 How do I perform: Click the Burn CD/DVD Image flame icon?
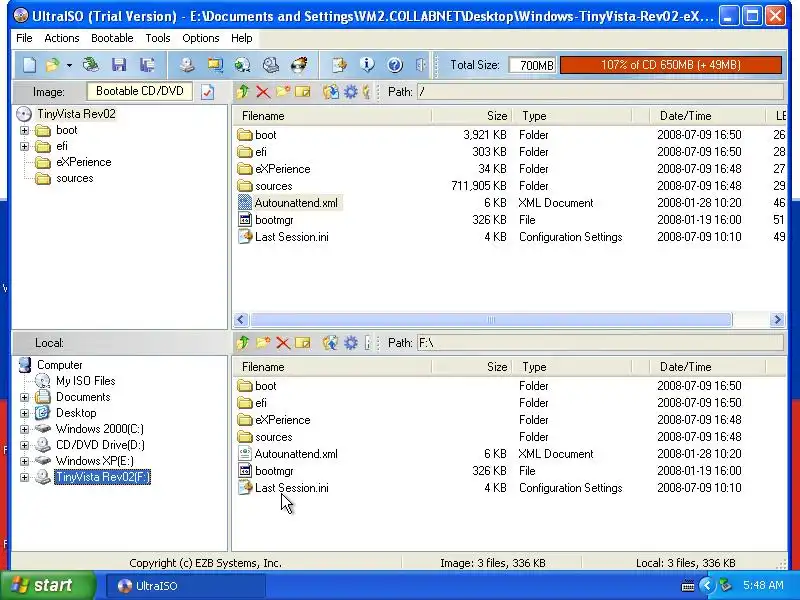(298, 65)
